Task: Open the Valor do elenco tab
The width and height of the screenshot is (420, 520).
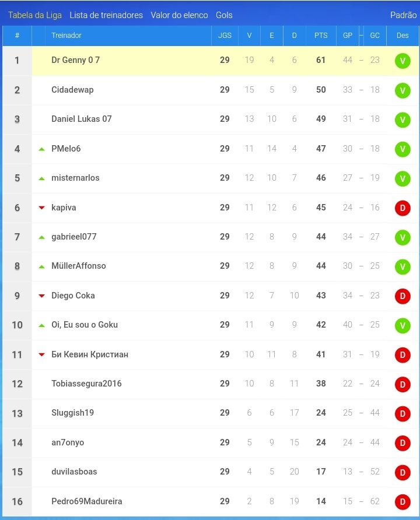Action: click(179, 15)
